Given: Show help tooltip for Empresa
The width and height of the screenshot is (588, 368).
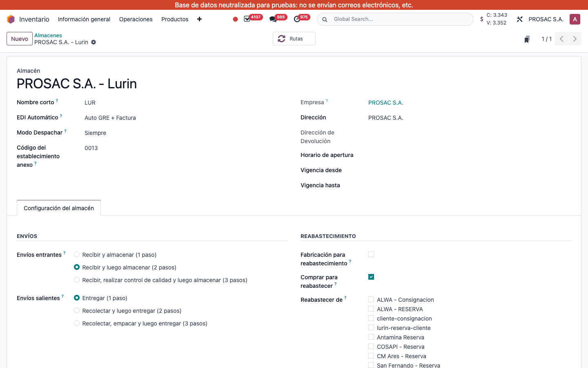Looking at the screenshot, I should tap(327, 101).
